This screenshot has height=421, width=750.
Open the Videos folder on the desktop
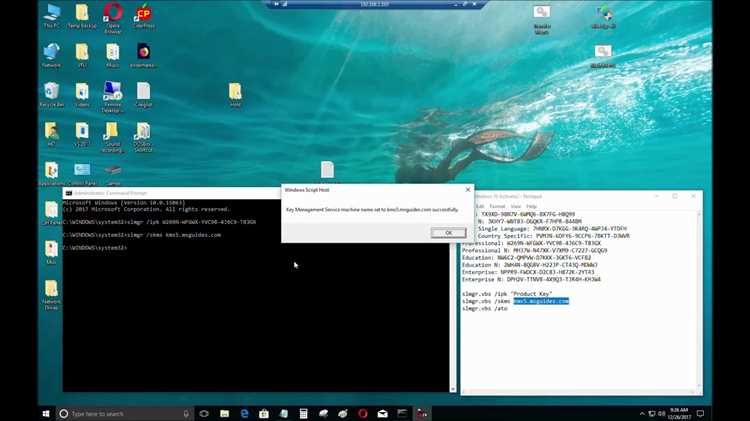tap(82, 95)
